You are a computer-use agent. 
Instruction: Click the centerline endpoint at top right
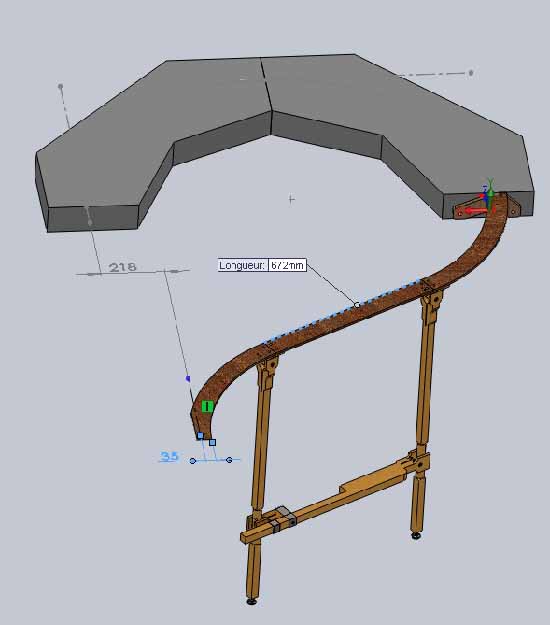[471, 73]
